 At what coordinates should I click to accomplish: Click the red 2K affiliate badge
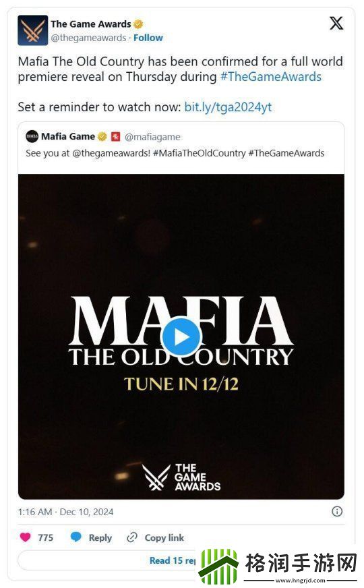(115, 136)
